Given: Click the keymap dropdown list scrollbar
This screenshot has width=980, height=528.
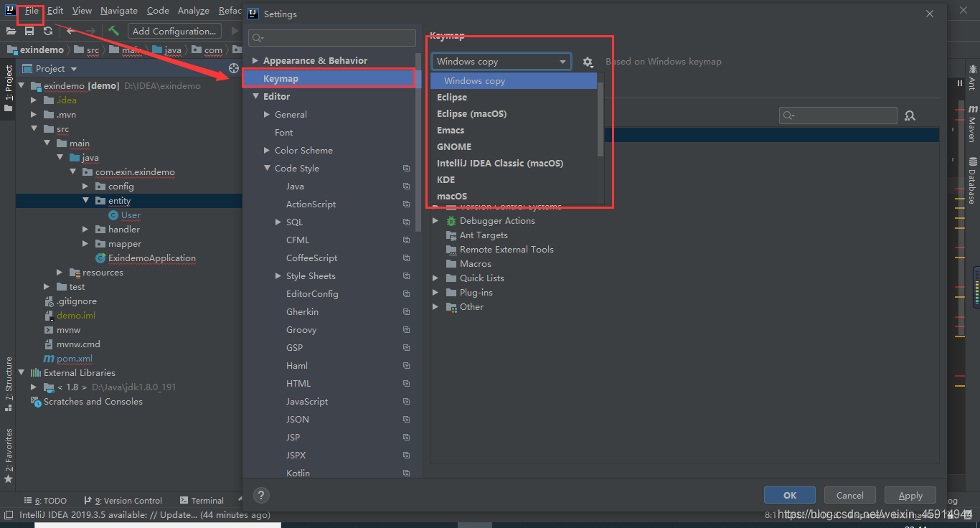Looking at the screenshot, I should [x=600, y=119].
